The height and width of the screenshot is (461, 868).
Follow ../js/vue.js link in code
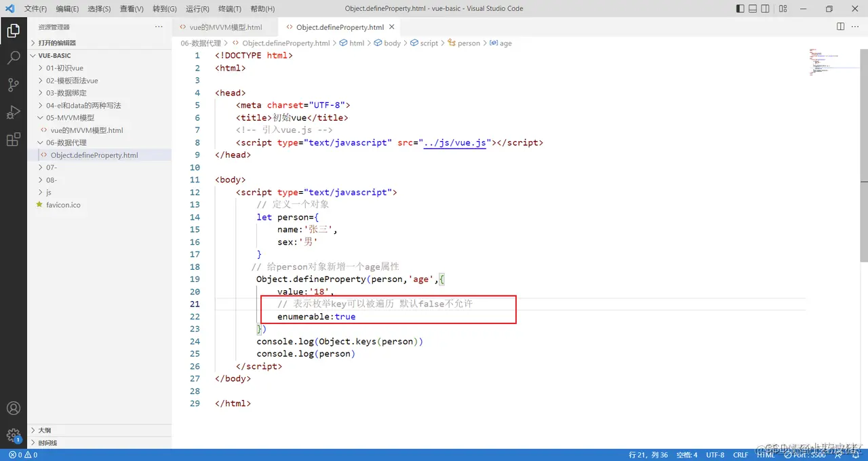454,142
